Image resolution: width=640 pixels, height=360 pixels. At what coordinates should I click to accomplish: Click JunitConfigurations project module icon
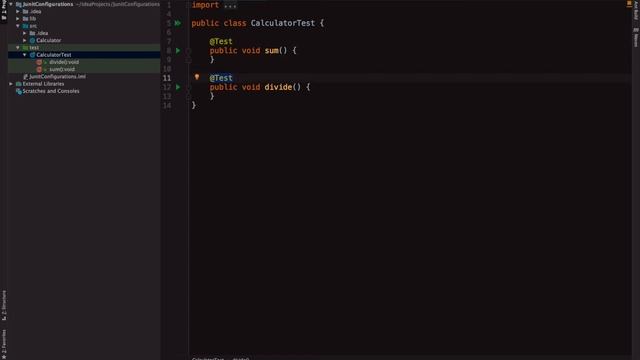point(18,4)
